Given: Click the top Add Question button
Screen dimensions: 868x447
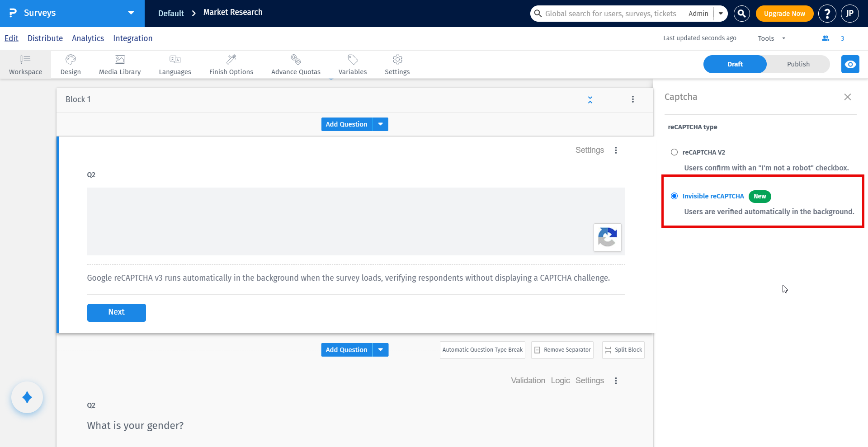Looking at the screenshot, I should pyautogui.click(x=347, y=124).
